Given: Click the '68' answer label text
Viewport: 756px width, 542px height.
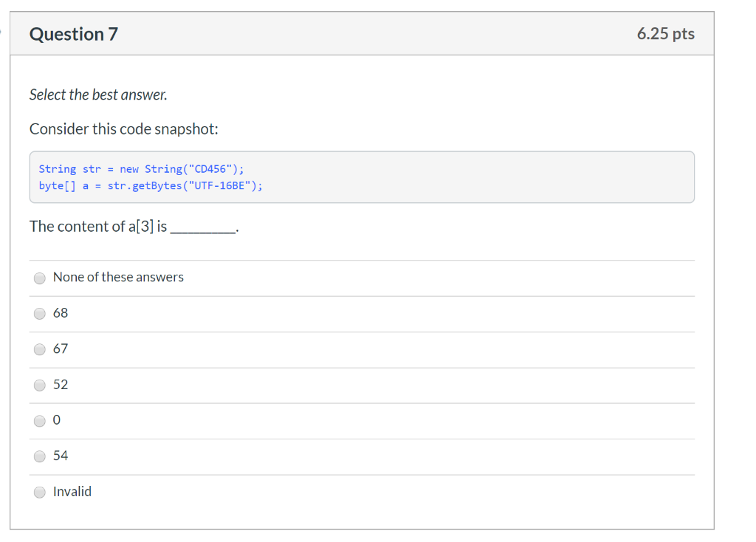Looking at the screenshot, I should tap(61, 313).
